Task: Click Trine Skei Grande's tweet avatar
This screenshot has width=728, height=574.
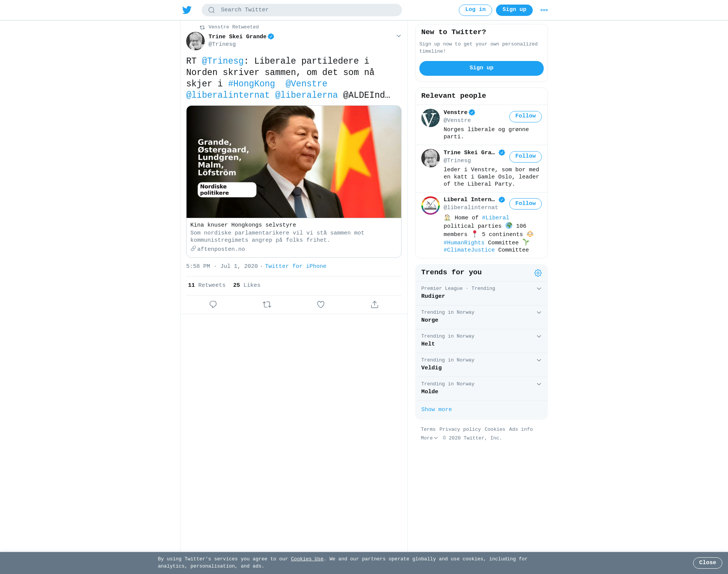Action: point(195,41)
